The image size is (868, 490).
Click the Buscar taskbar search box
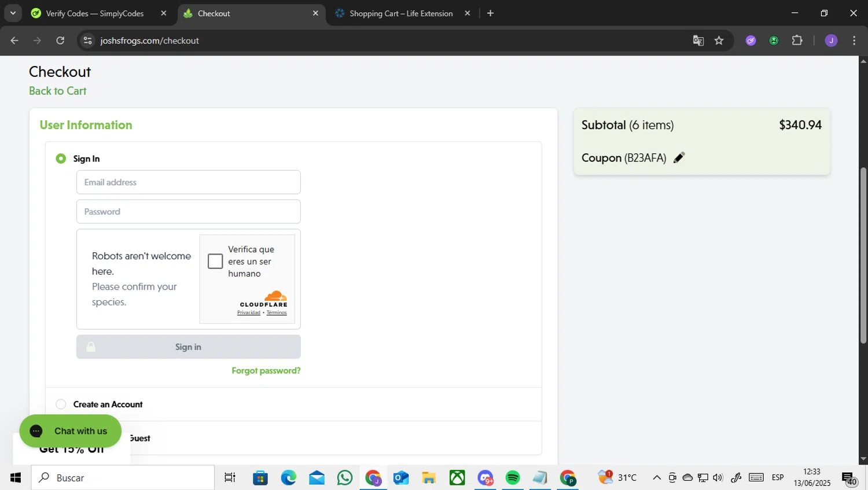(123, 478)
